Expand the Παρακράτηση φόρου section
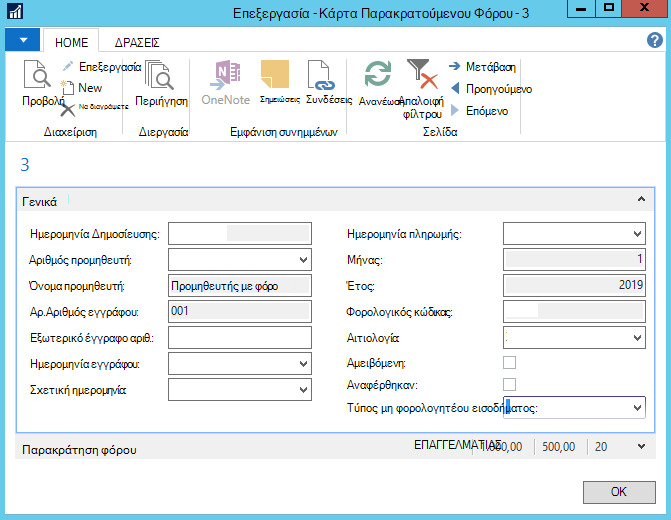 point(641,446)
